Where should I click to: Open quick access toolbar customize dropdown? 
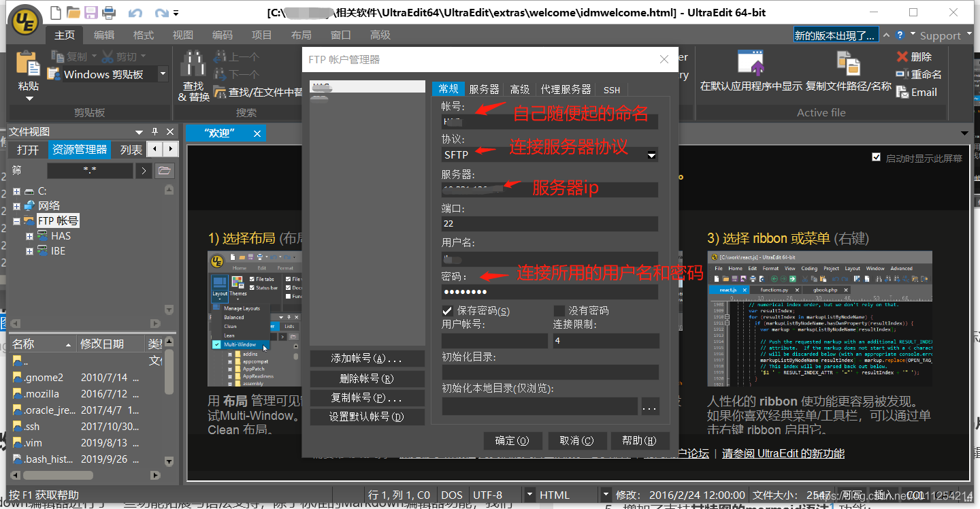[176, 13]
